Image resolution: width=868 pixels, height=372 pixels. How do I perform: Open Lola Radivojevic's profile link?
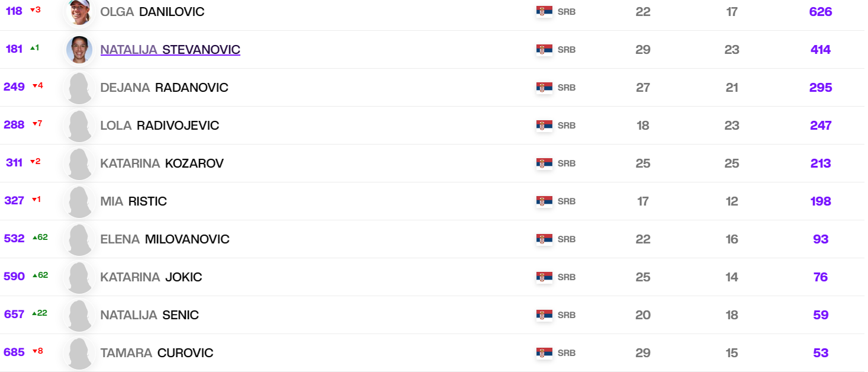159,126
